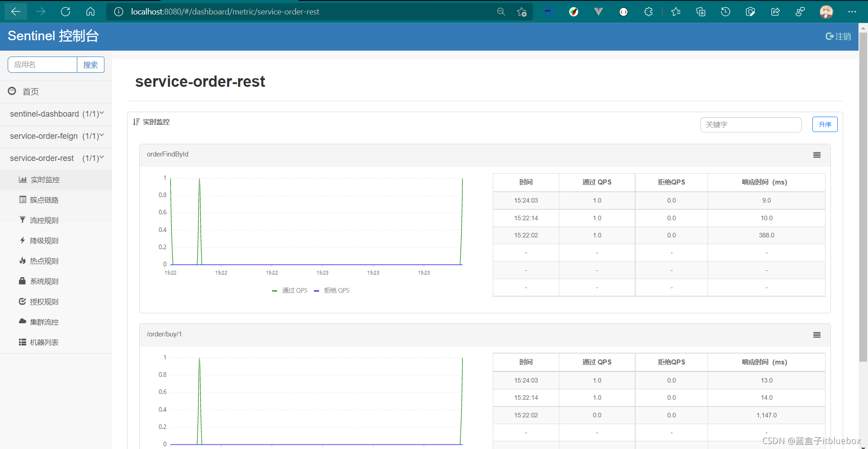The image size is (868, 449).
Task: Click the /order/buy/1 resource title
Action: click(x=164, y=334)
